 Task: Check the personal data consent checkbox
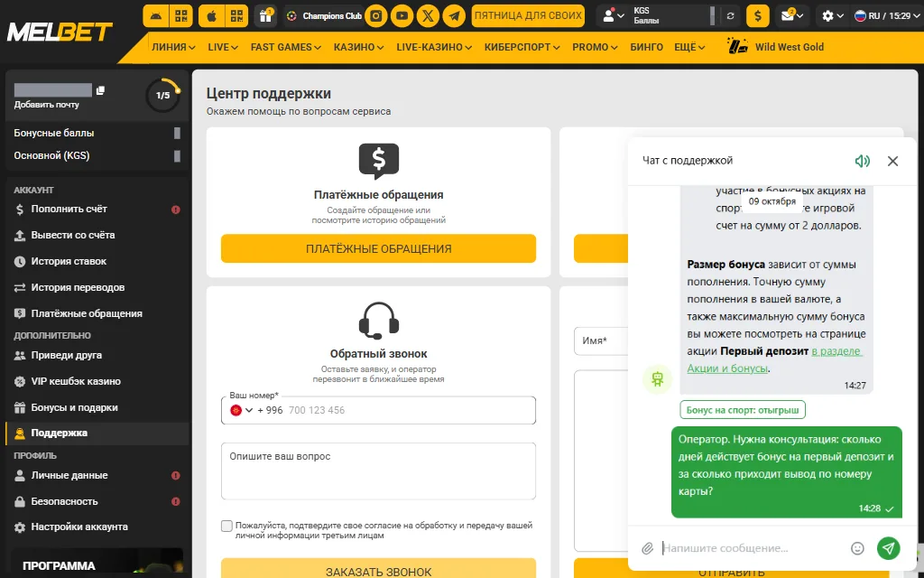coord(226,527)
